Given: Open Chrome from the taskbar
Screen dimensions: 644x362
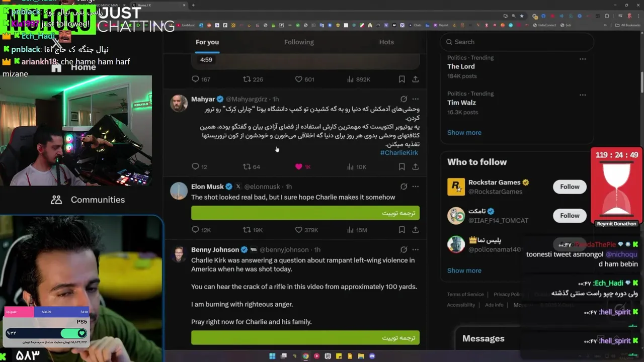Looking at the screenshot, I should pos(305,356).
